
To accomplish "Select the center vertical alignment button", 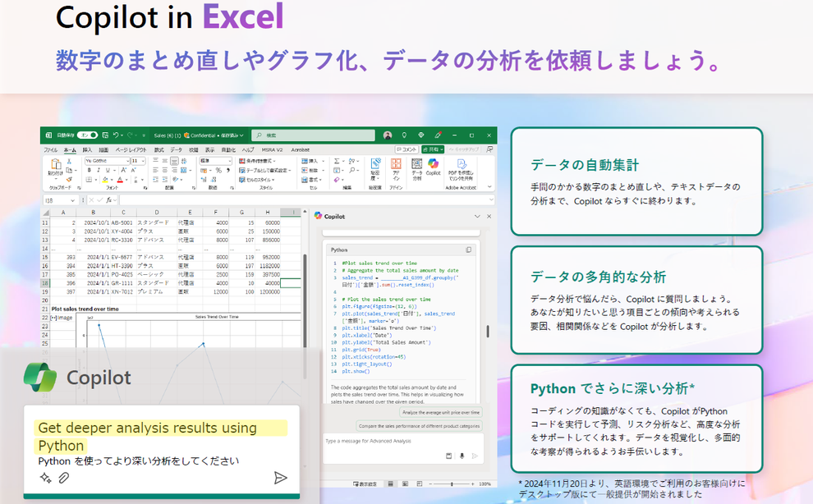I will click(x=165, y=161).
